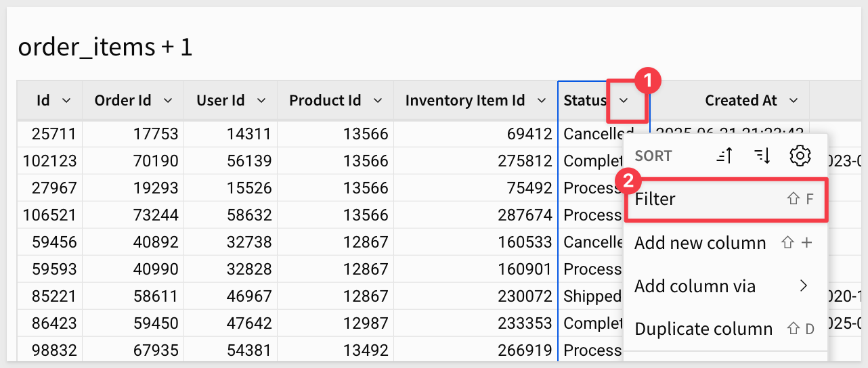Click the order_items + 1 table title
This screenshot has width=868, height=368.
tap(105, 47)
